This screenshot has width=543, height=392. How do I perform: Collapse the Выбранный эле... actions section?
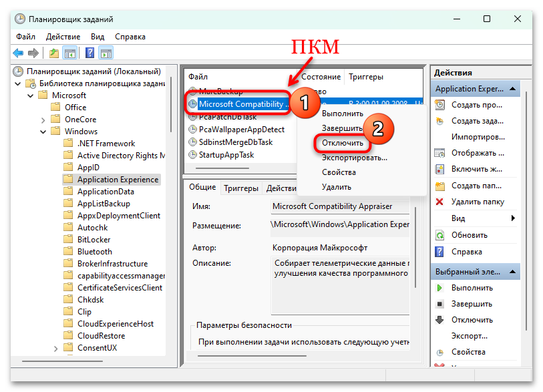point(513,272)
